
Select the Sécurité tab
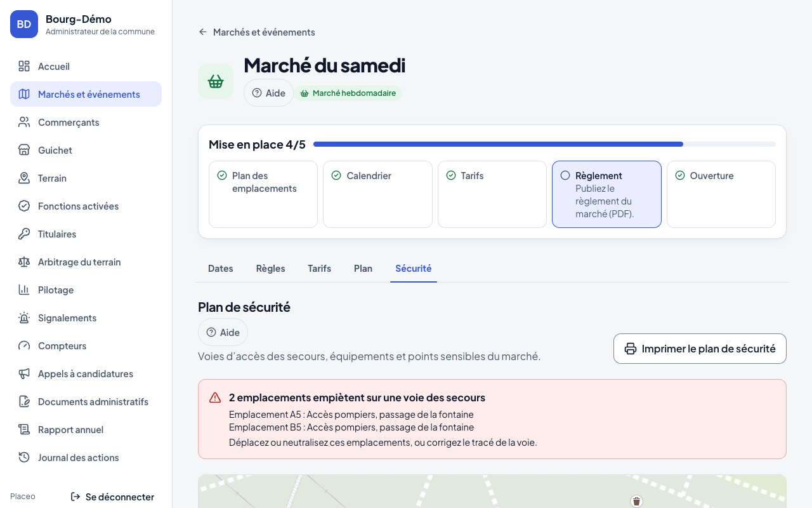coord(414,269)
